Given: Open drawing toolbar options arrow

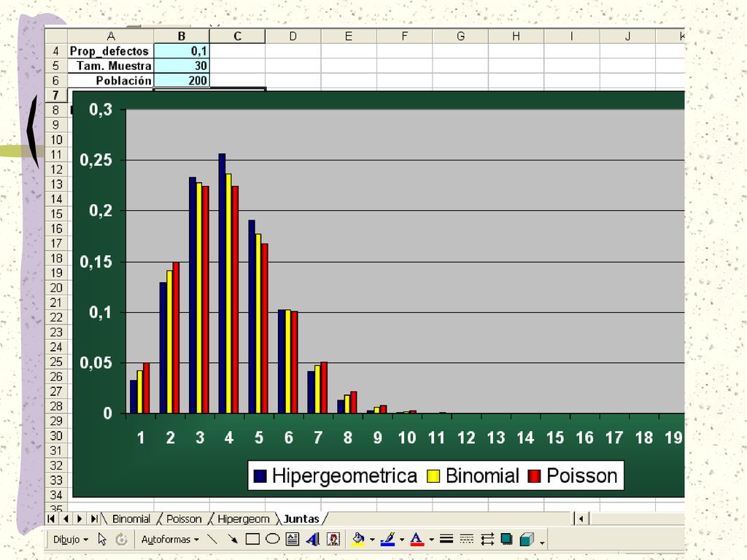Looking at the screenshot, I should pyautogui.click(x=542, y=542).
